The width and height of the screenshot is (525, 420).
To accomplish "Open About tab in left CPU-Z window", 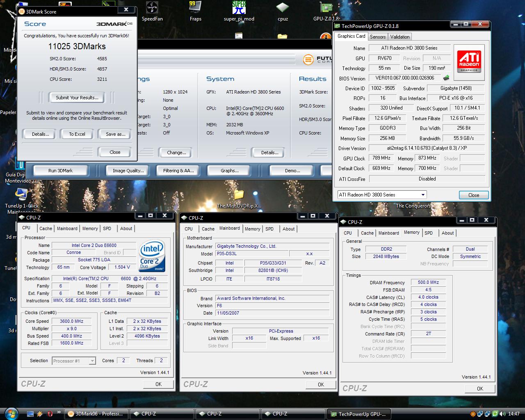I will coord(126,228).
